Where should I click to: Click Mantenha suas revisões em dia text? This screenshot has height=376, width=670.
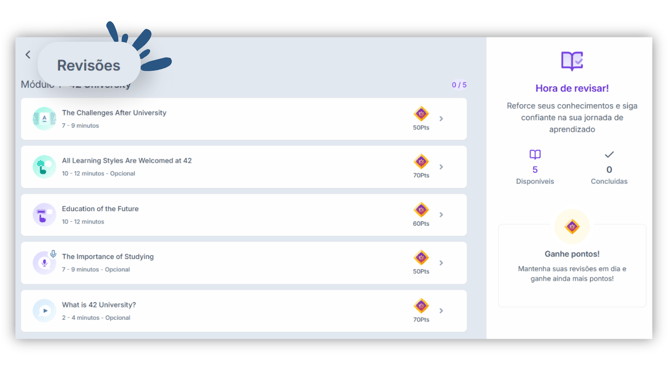(572, 273)
